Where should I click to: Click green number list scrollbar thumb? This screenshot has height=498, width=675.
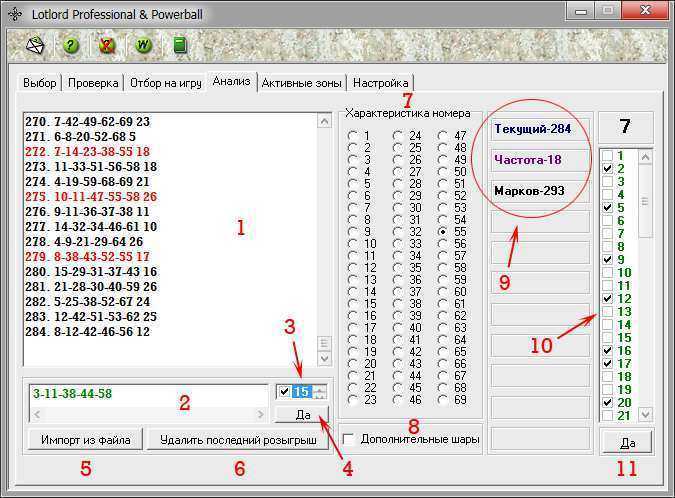pyautogui.click(x=644, y=200)
